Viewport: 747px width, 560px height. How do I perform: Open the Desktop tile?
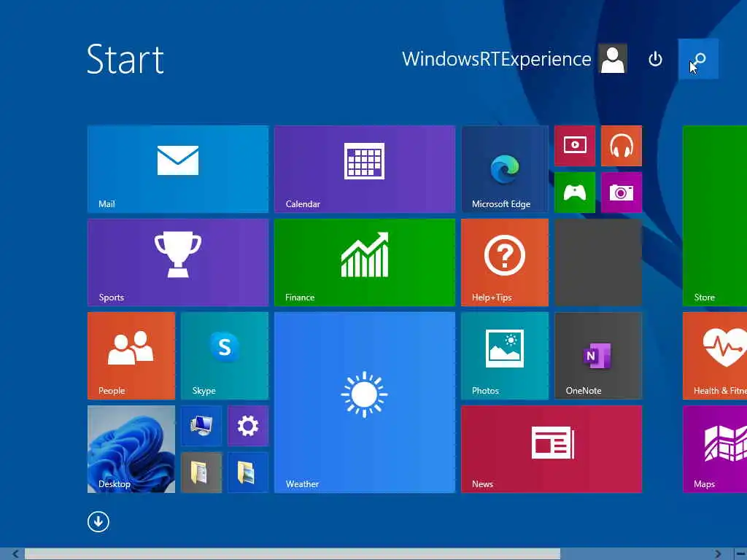click(131, 449)
